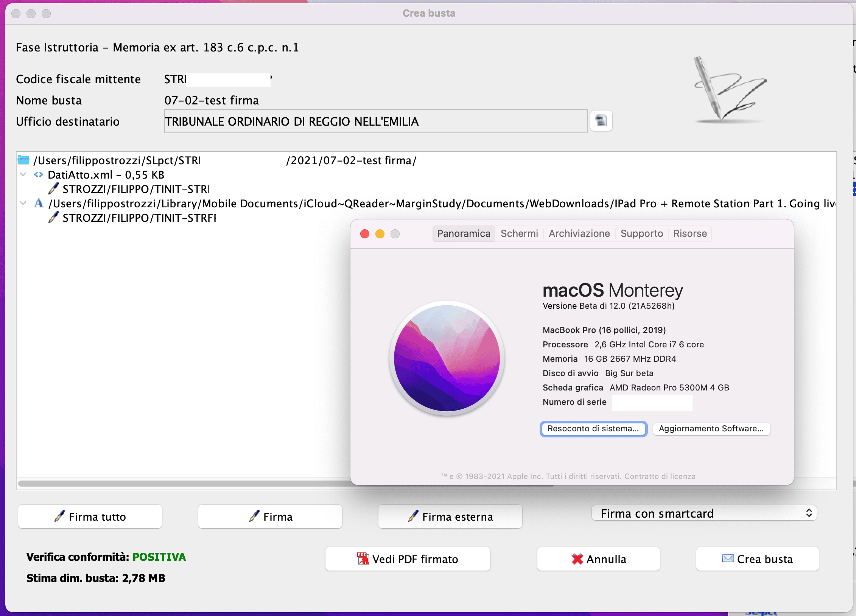Click the macOS Monterey title text
This screenshot has height=616, width=856.
pyautogui.click(x=613, y=290)
